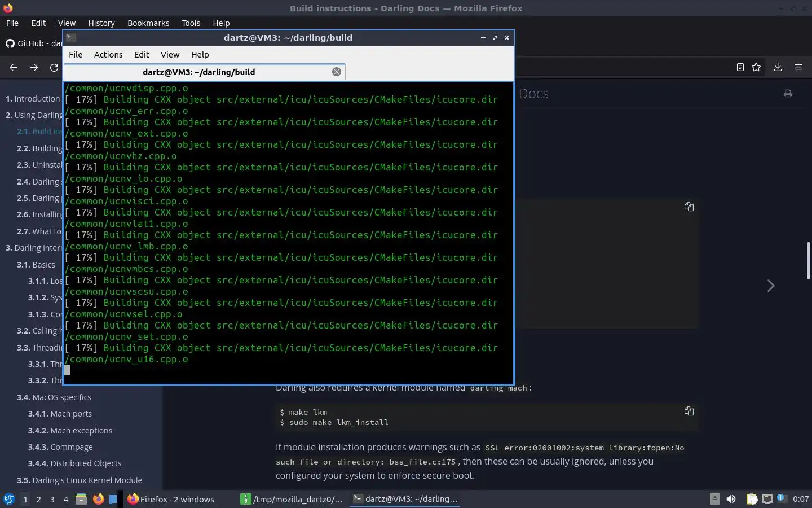Open sidebar chapter 1. Introduction
Image resolution: width=812 pixels, height=508 pixels.
tap(33, 99)
